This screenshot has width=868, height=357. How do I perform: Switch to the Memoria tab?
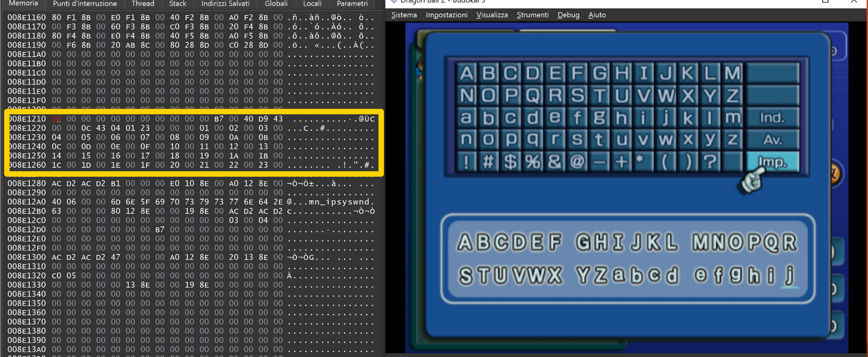[23, 4]
